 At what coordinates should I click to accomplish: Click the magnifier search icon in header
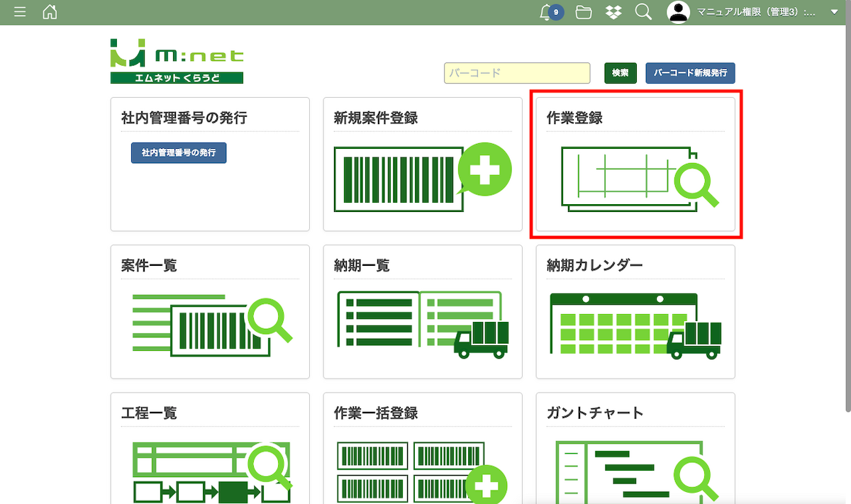643,12
